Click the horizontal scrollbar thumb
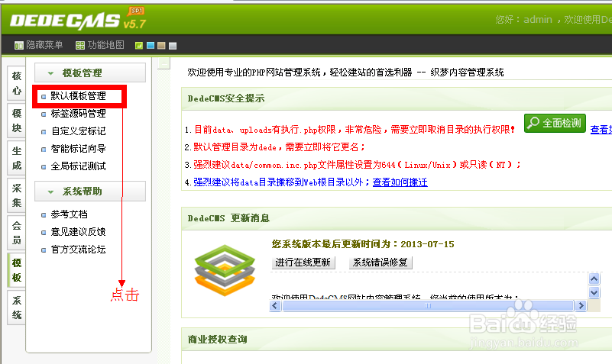 [428, 306]
